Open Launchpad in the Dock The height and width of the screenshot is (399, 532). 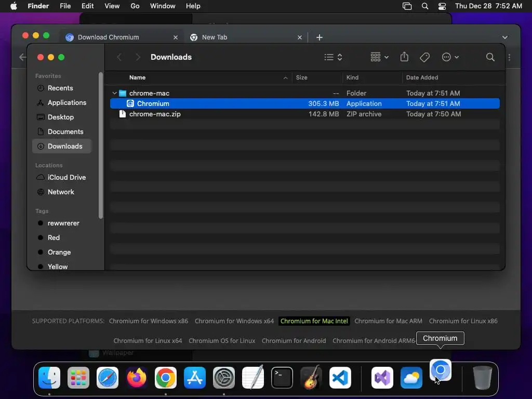tap(78, 378)
